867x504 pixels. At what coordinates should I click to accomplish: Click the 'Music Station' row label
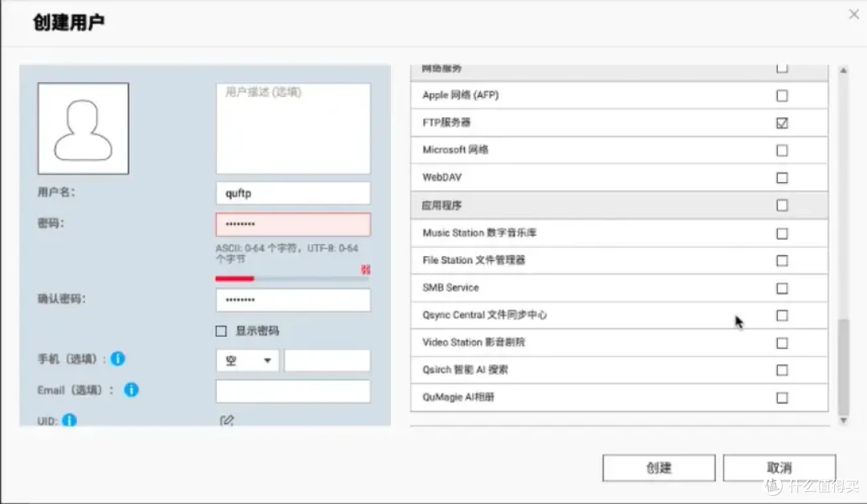(479, 233)
